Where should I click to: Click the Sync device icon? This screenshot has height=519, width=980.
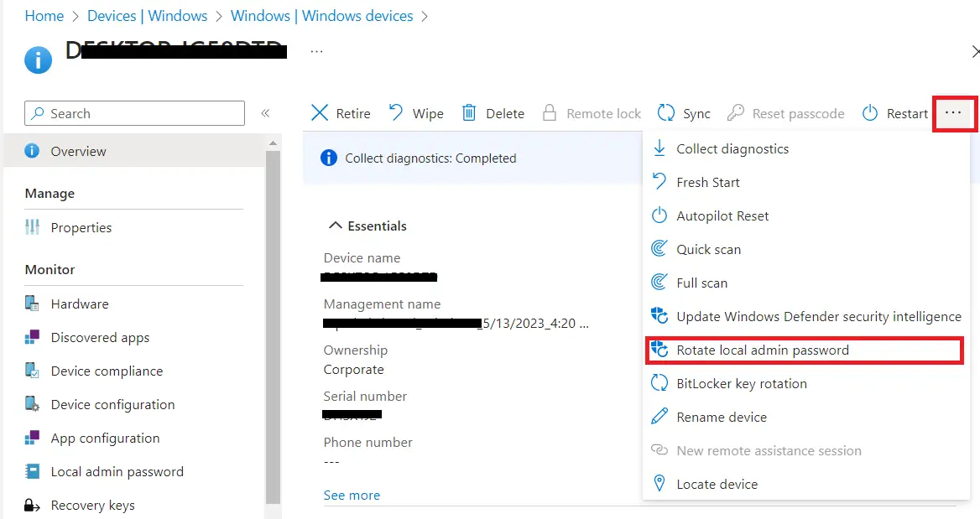click(x=666, y=113)
